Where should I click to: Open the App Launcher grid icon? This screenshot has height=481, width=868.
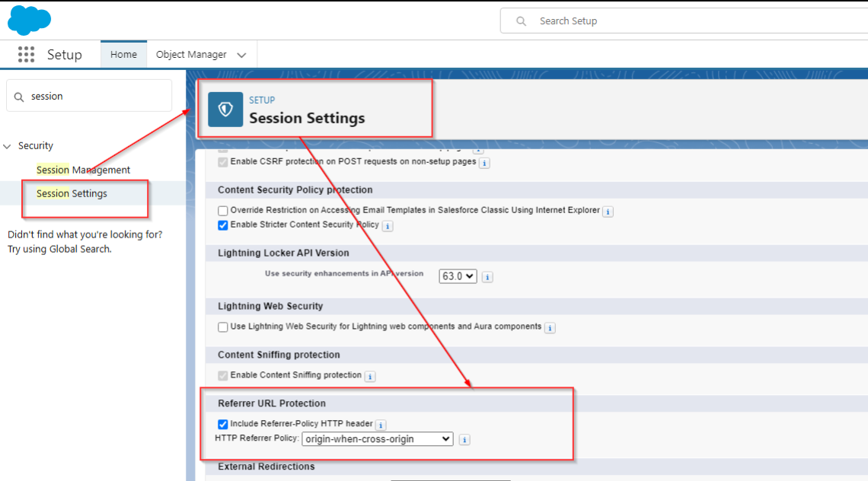tap(27, 55)
